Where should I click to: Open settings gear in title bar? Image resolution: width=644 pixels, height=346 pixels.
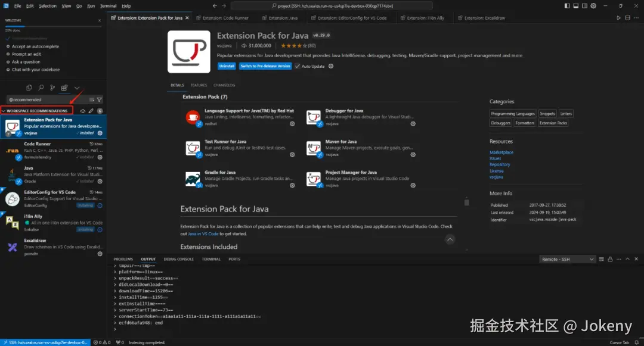(593, 6)
